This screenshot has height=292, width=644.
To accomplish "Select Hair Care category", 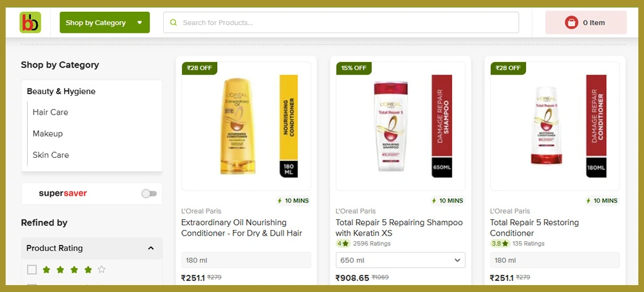I will click(x=50, y=112).
